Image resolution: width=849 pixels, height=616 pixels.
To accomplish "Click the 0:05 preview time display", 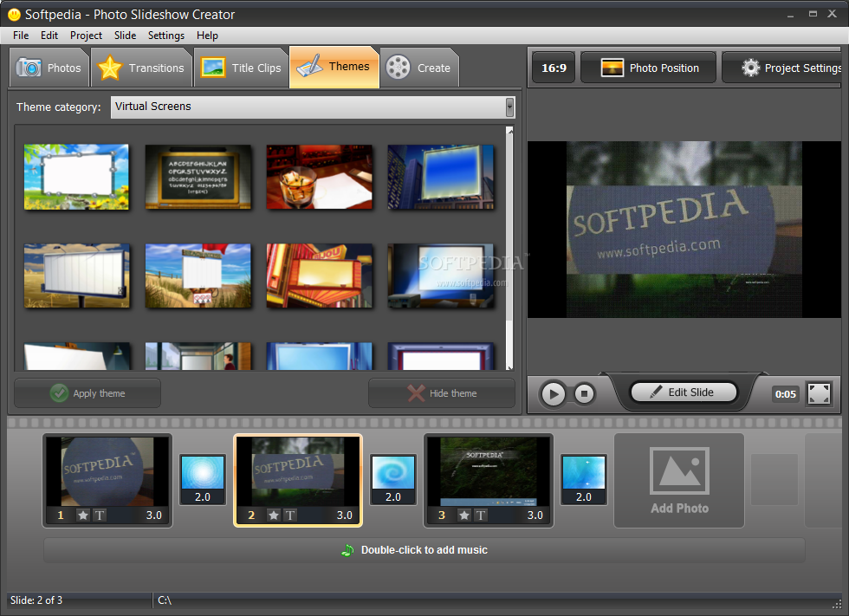I will coord(785,394).
